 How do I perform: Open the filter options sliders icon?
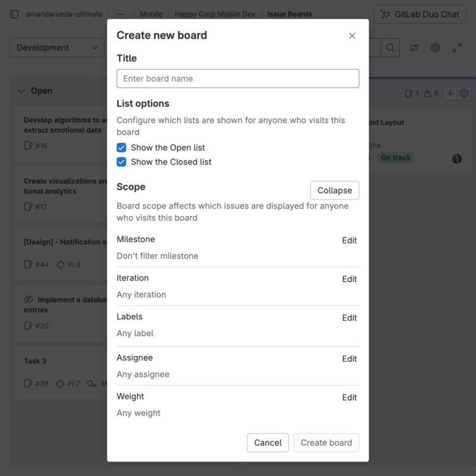click(x=415, y=47)
